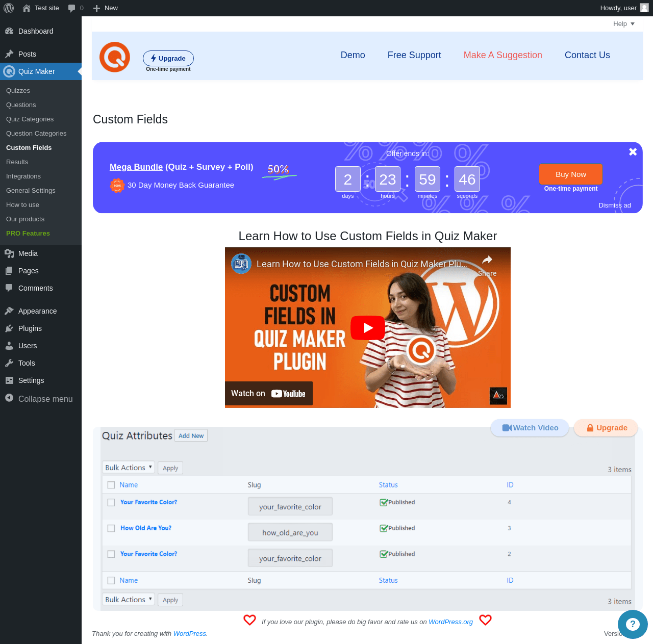Open Results submenu item
Viewport: 653px width, 644px height.
17,162
